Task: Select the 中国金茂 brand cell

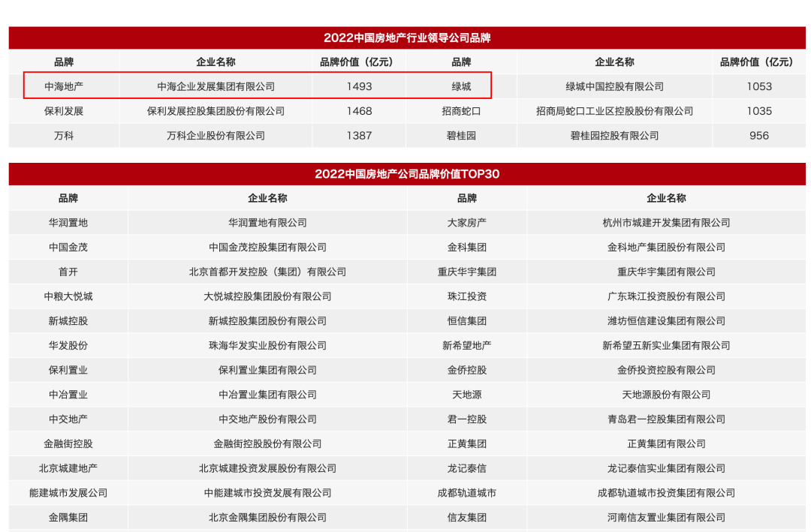Action: pyautogui.click(x=68, y=247)
